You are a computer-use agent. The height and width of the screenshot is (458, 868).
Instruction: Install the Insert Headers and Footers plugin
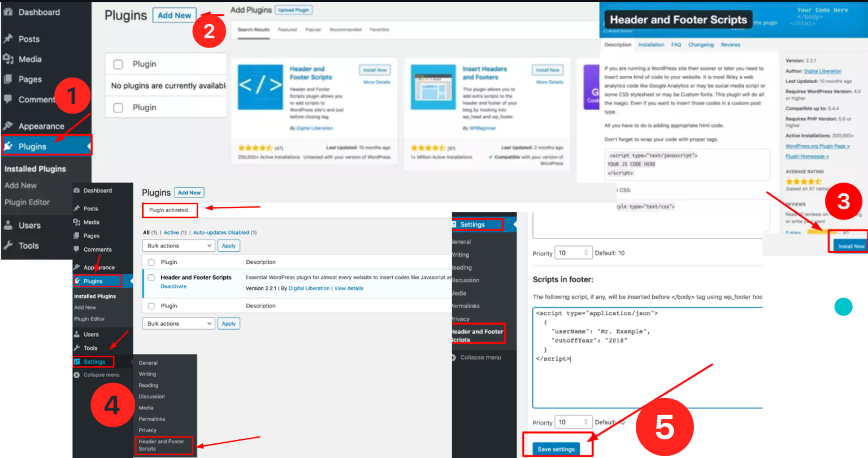tap(547, 70)
